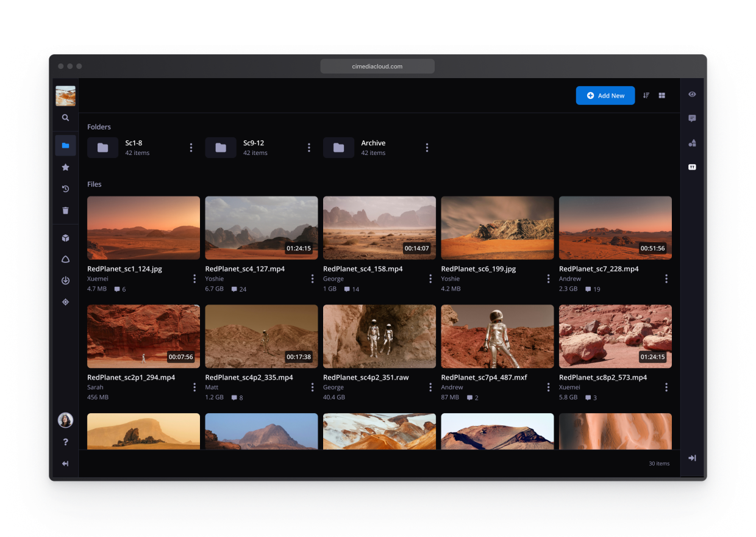
Task: Click the sort order icon
Action: [x=646, y=96]
